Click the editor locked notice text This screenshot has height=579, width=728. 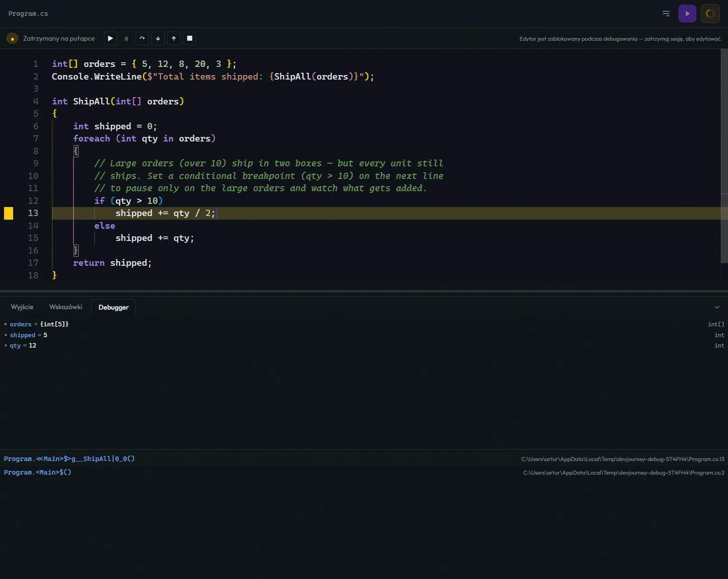point(621,39)
